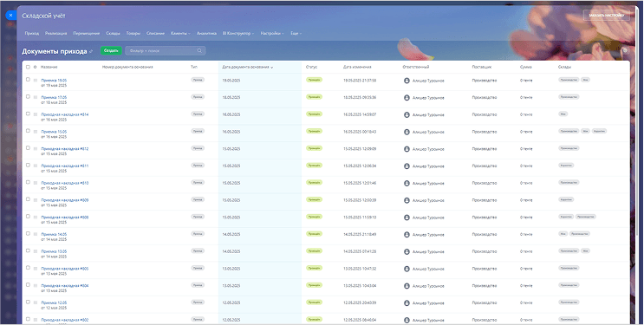Click the green Создать button
This screenshot has width=644, height=325.
[x=111, y=50]
